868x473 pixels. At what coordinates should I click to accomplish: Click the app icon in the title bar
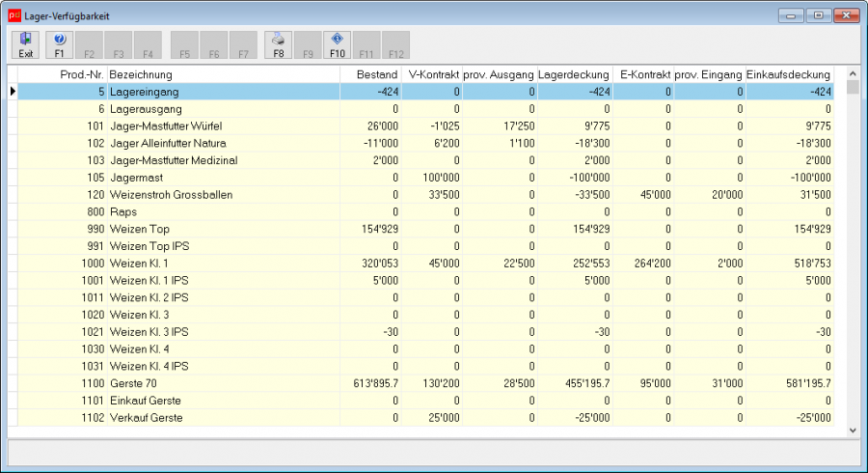(14, 15)
